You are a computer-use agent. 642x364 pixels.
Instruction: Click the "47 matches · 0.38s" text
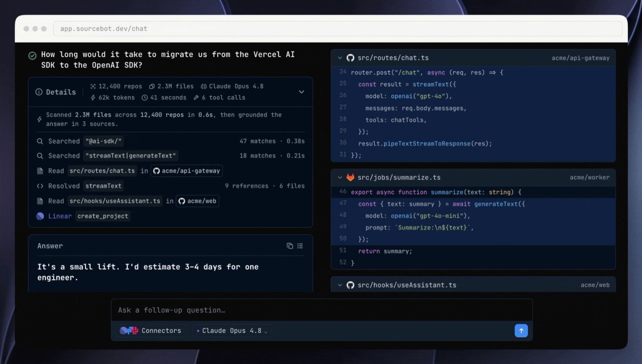coord(272,141)
